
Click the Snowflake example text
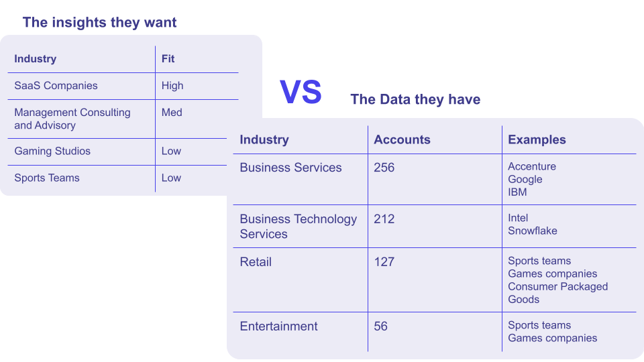click(x=532, y=231)
